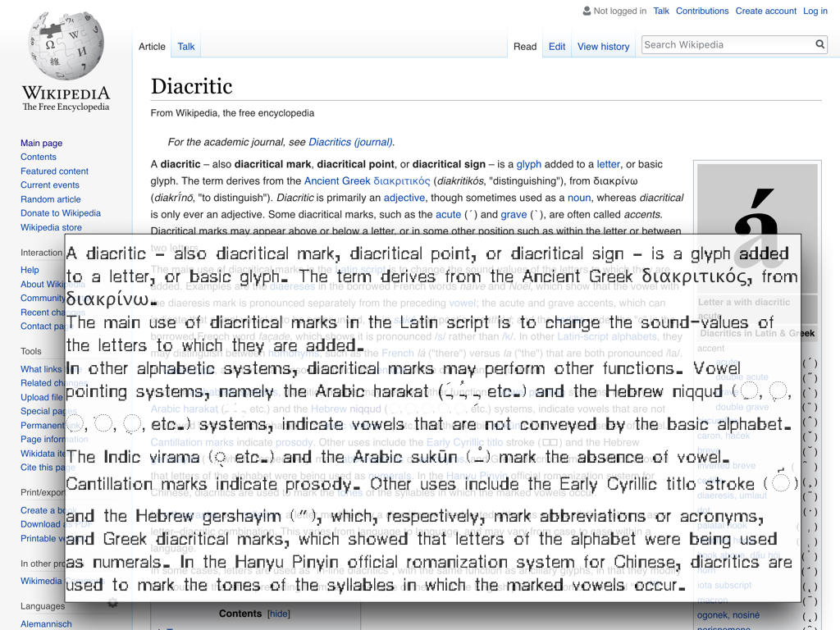Open the Help link in sidebar
This screenshot has height=630, width=840.
pyautogui.click(x=30, y=270)
